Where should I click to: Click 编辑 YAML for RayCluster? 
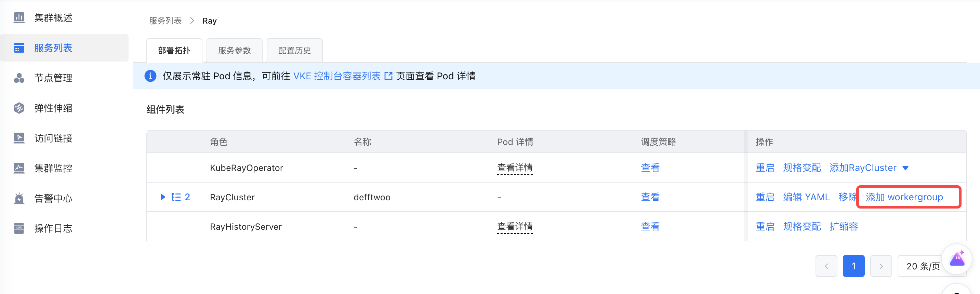click(806, 197)
